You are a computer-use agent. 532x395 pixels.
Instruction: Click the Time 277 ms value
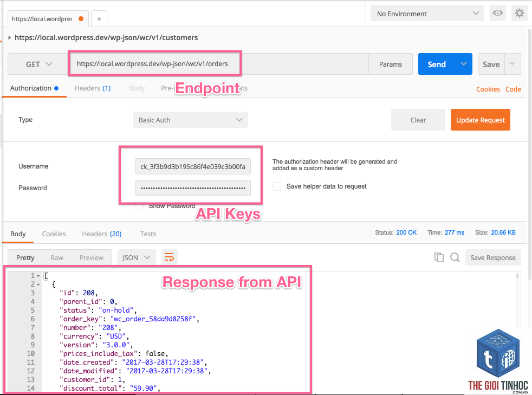click(455, 232)
